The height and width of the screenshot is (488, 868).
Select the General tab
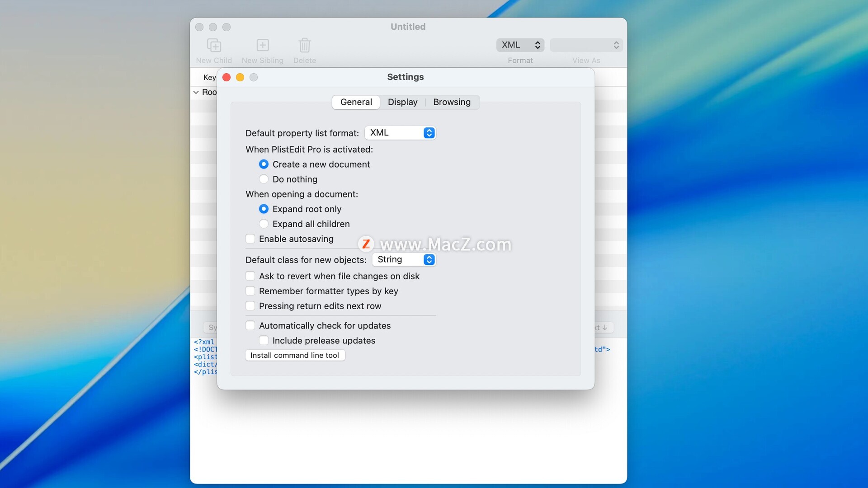coord(356,102)
